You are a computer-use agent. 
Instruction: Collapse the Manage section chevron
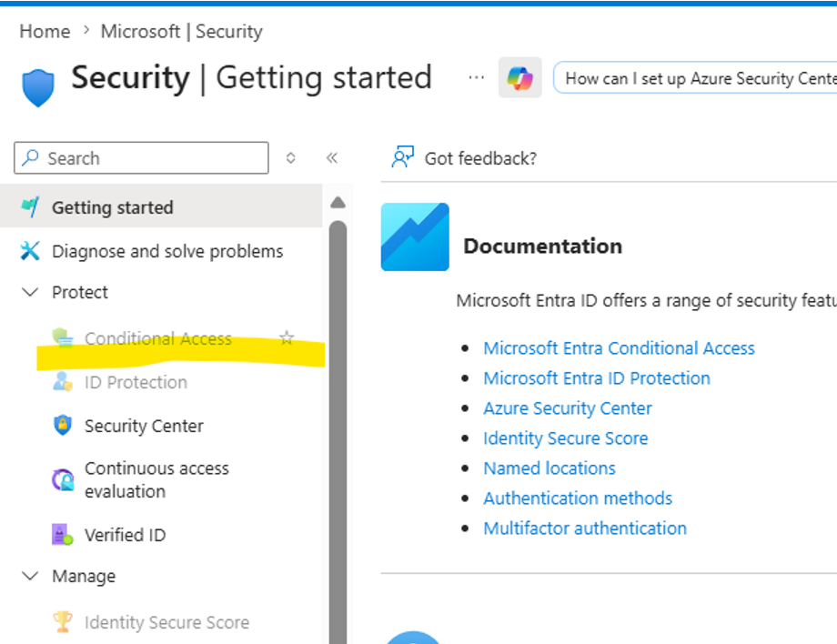tap(30, 576)
